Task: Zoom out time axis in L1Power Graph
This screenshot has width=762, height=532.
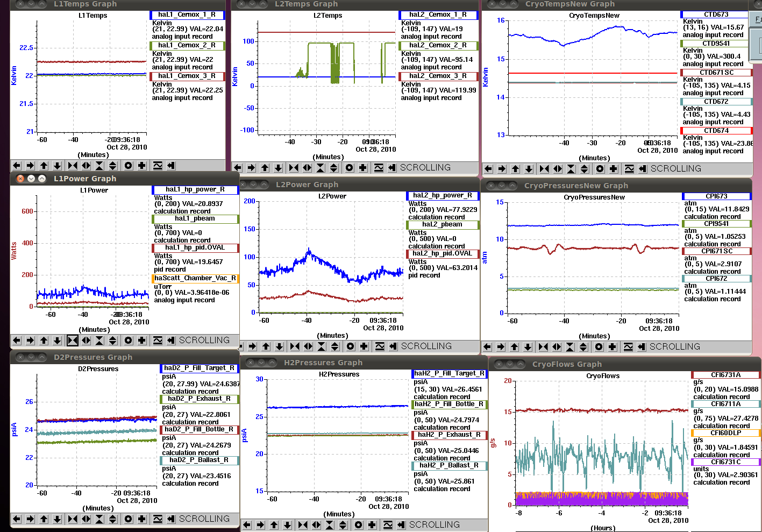Action: point(86,341)
